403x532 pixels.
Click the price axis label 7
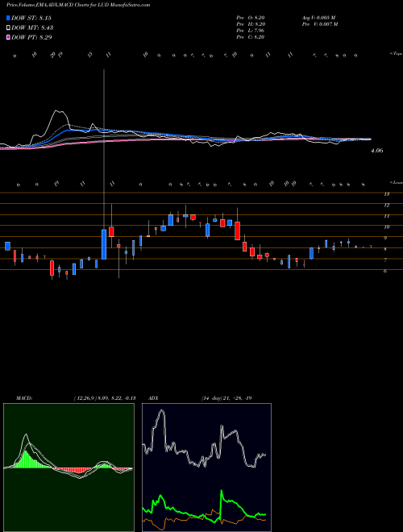[x=385, y=260]
